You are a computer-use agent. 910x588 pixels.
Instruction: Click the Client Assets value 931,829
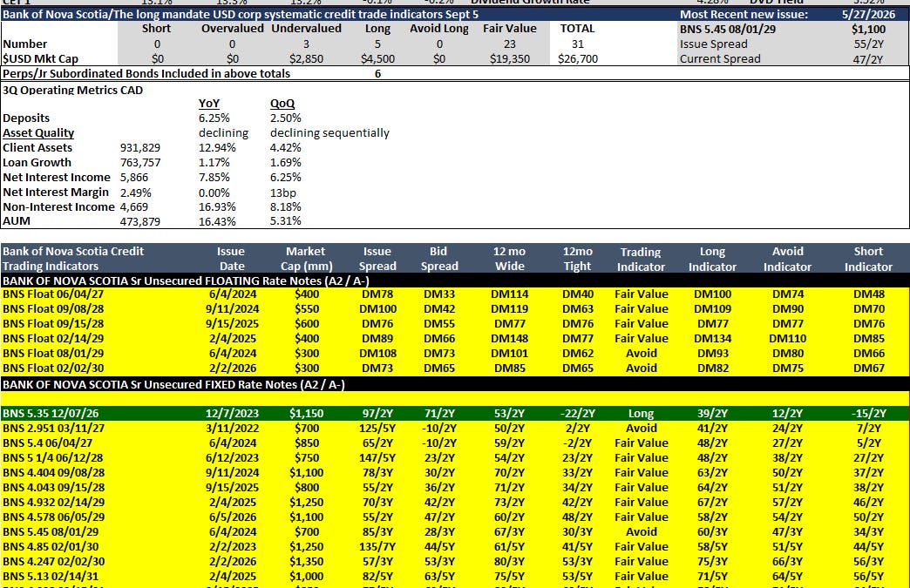pyautogui.click(x=139, y=148)
